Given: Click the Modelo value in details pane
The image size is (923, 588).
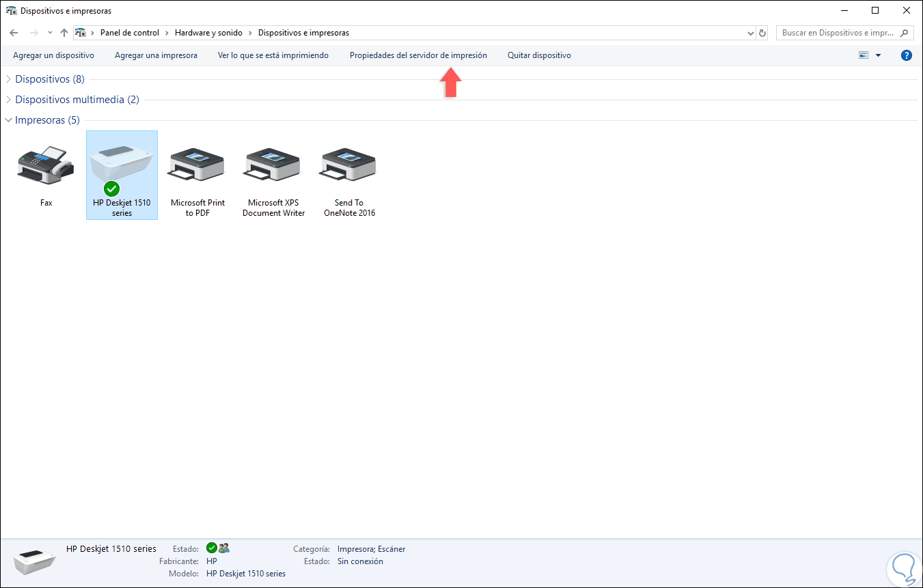Looking at the screenshot, I should pos(246,574).
